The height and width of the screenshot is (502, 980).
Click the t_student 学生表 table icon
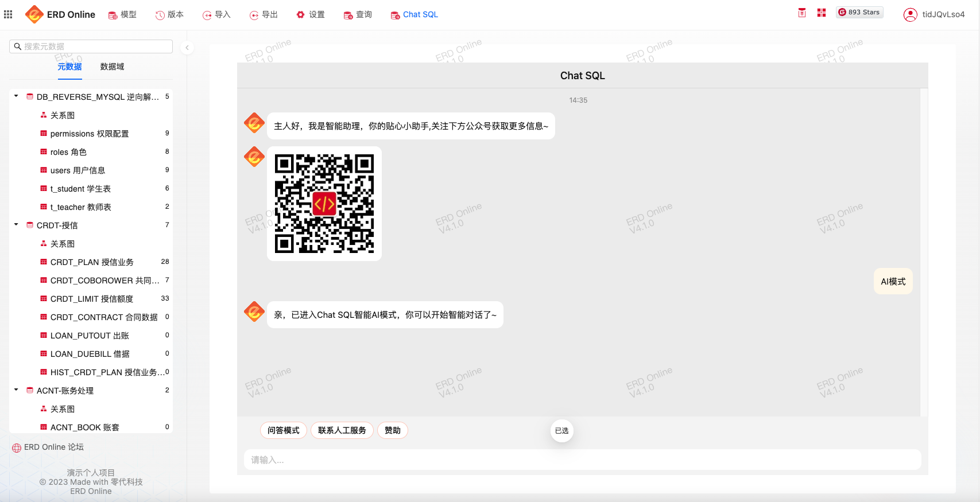pos(44,189)
